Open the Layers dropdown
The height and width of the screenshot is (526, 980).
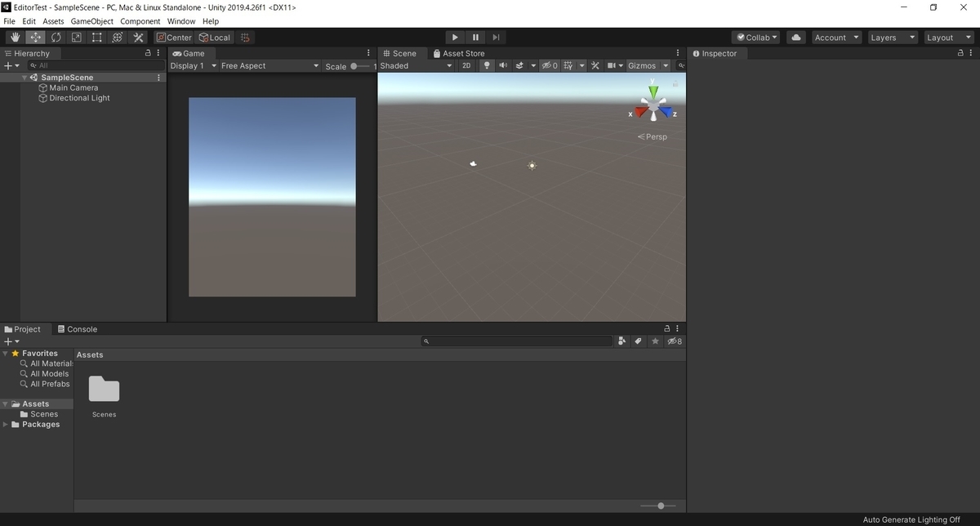(893, 38)
